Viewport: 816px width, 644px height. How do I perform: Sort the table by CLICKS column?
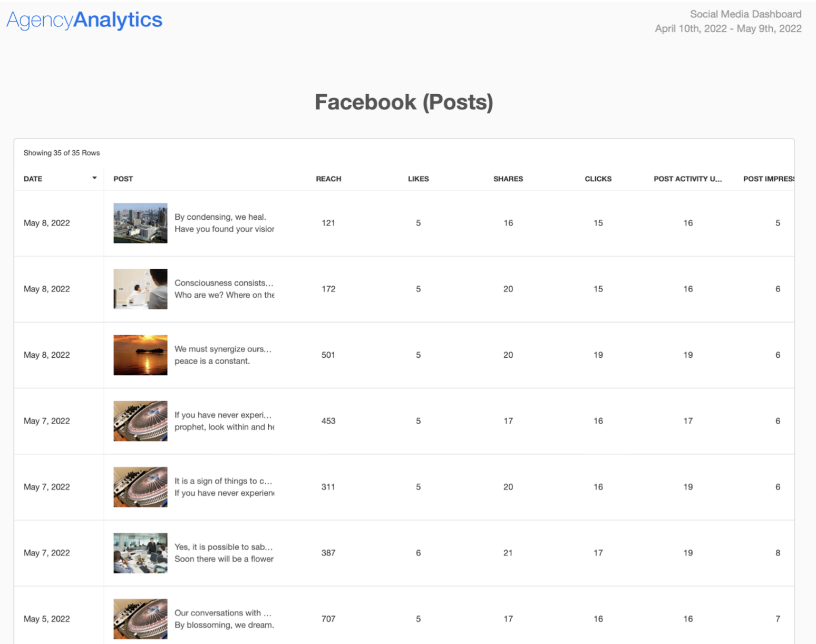point(598,179)
